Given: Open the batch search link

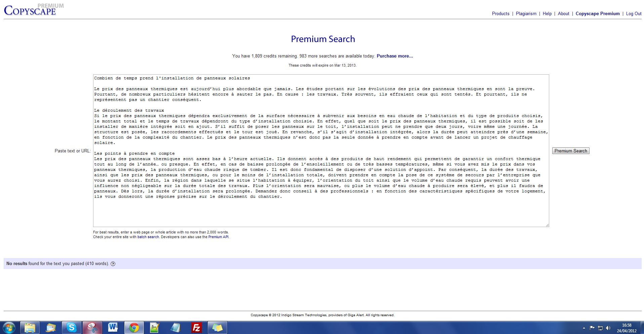Looking at the screenshot, I should click(148, 237).
